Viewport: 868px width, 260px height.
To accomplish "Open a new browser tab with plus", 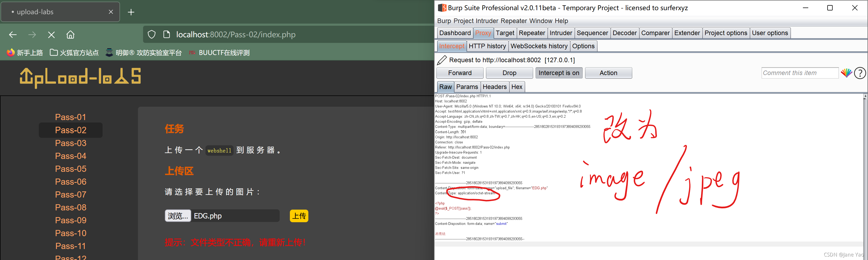I will coord(131,12).
